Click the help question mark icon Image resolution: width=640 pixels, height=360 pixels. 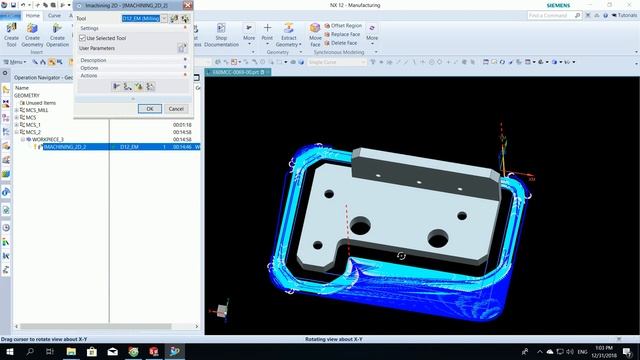tap(605, 16)
